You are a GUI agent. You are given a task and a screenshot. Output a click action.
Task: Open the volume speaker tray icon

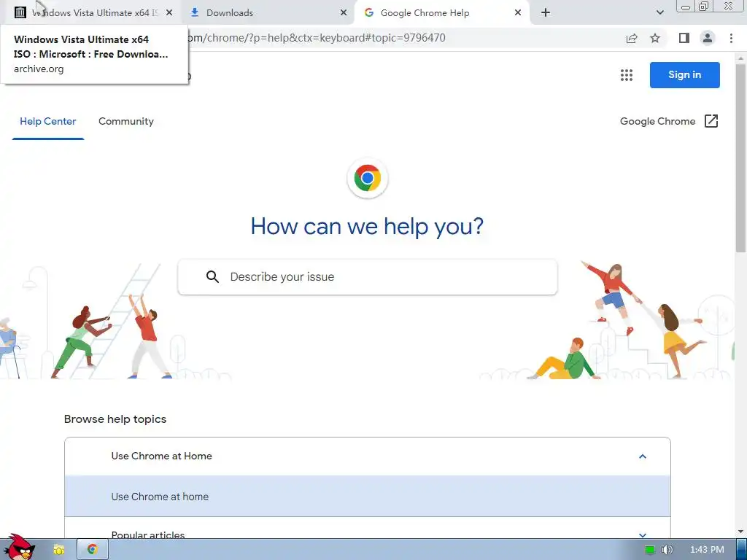point(667,550)
